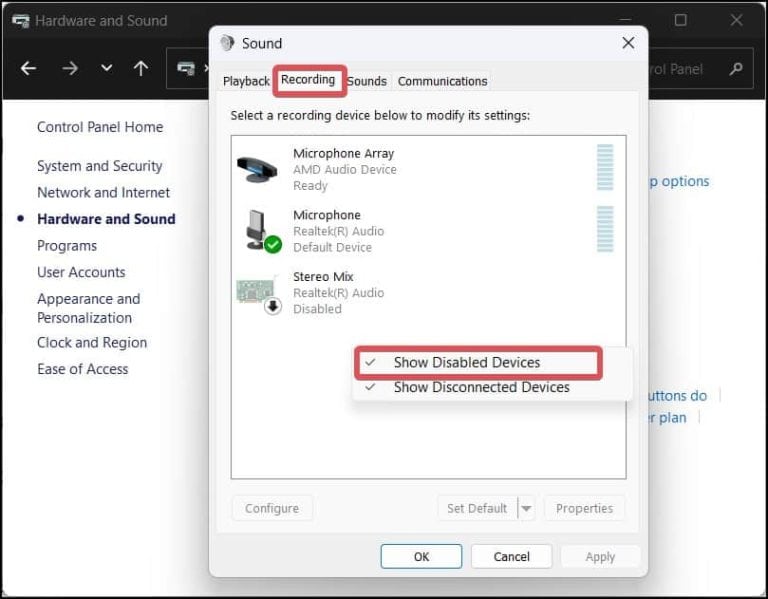Select the disabled Stereo Mix device icon
Screen dimensions: 768x599
(x=258, y=292)
